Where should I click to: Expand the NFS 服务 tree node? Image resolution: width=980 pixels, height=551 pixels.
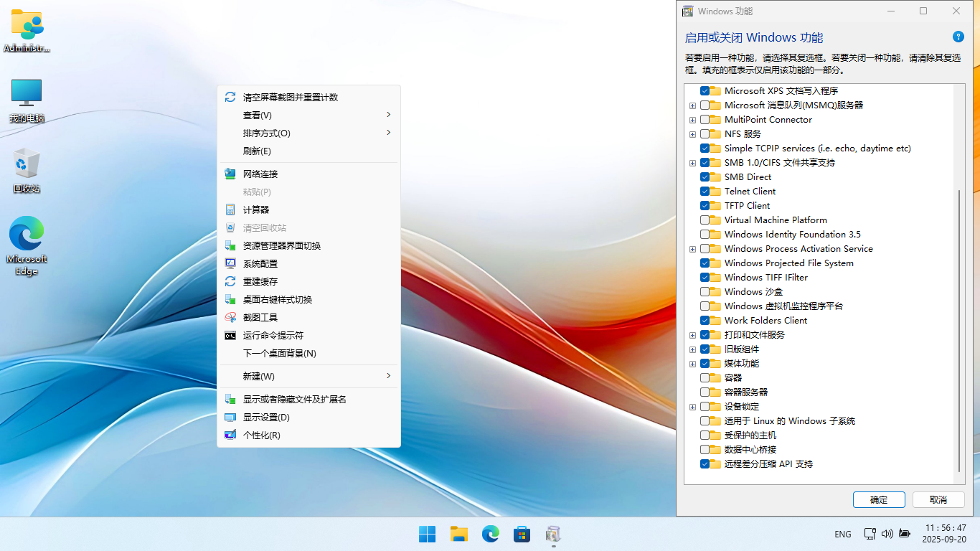click(x=692, y=134)
